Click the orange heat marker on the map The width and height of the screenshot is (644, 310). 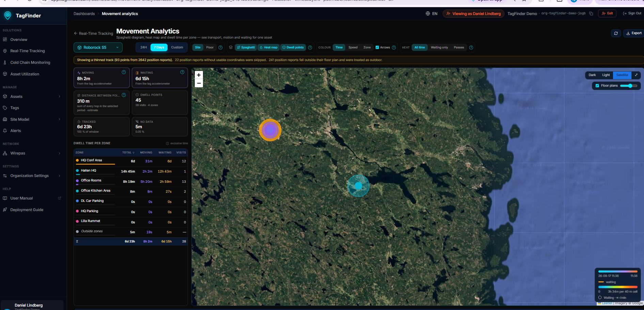pos(270,130)
